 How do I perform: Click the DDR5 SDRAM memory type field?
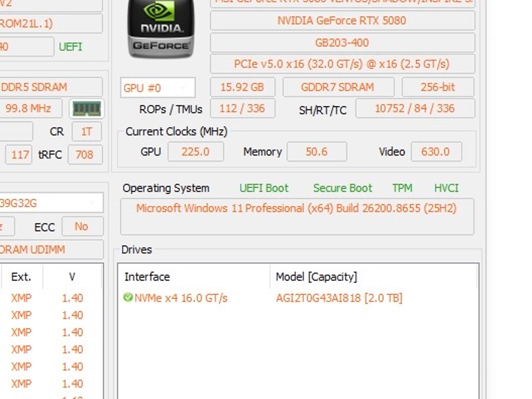(51, 87)
